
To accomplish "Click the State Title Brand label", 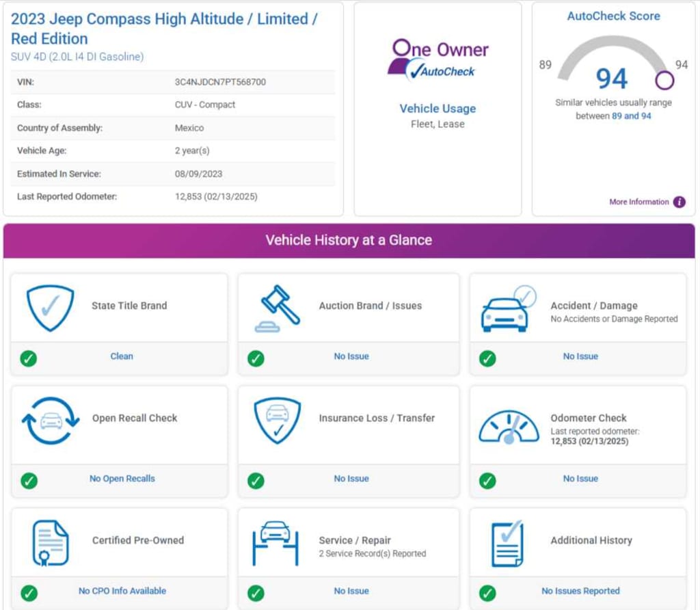I will pos(129,306).
